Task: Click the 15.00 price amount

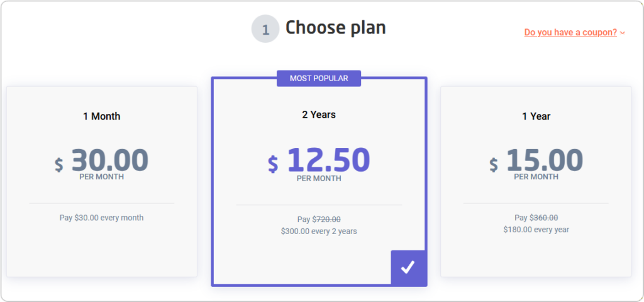Action: point(545,160)
